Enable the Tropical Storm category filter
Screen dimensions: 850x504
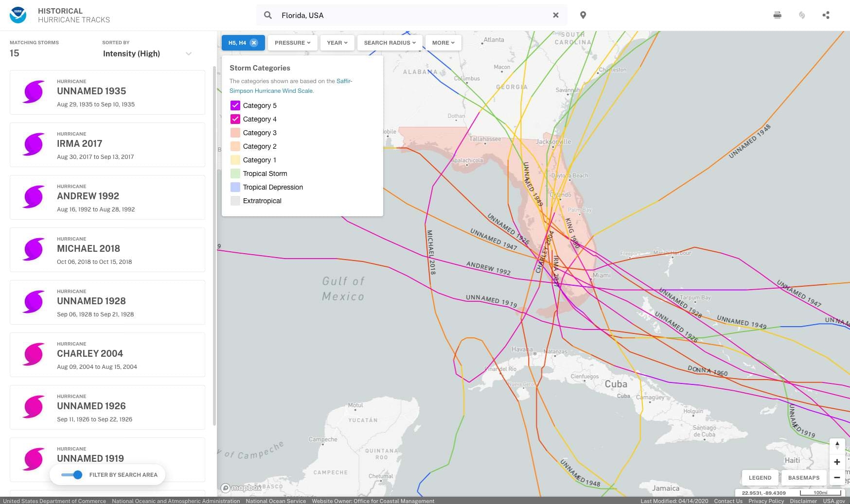(x=235, y=173)
